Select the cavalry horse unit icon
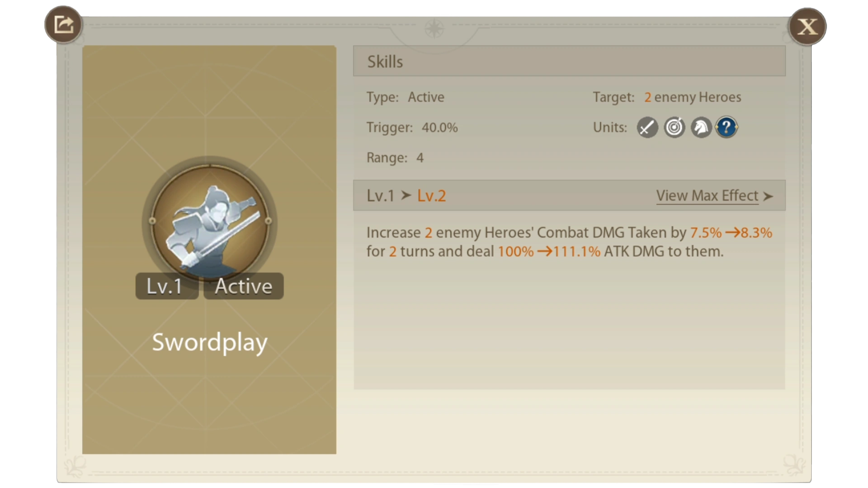This screenshot has height=488, width=868. 701,127
